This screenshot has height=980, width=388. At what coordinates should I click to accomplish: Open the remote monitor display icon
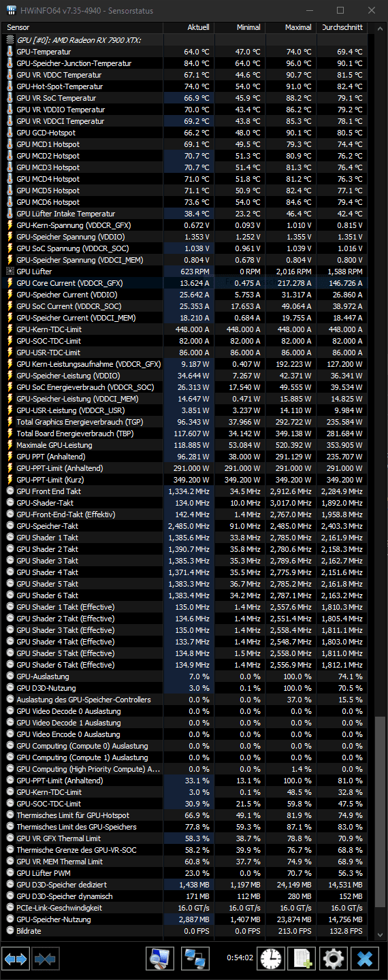[x=160, y=958]
